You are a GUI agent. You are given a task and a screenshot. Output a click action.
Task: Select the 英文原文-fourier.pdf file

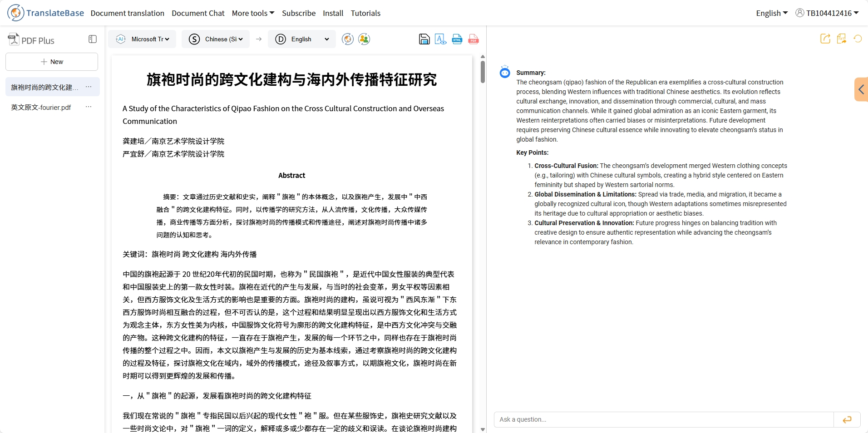coord(41,108)
